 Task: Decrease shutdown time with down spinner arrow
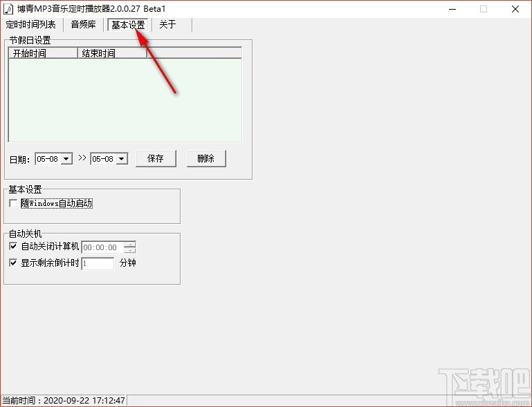[x=130, y=250]
